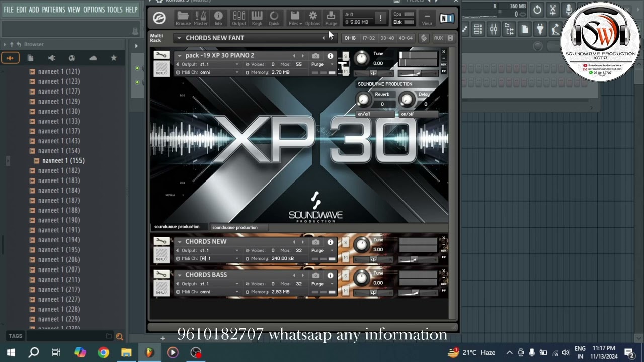Image resolution: width=644 pixels, height=362 pixels.
Task: Open the Kontakt Master editor
Action: click(x=200, y=18)
